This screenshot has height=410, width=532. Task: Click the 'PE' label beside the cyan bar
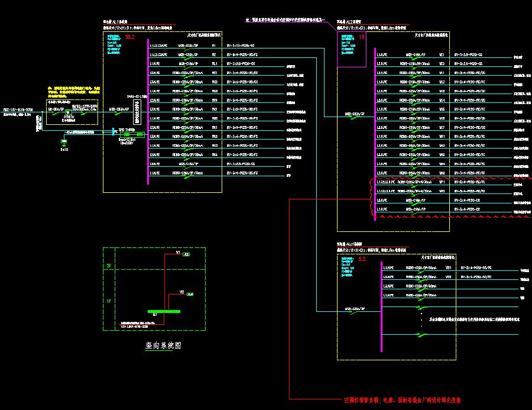point(116,131)
